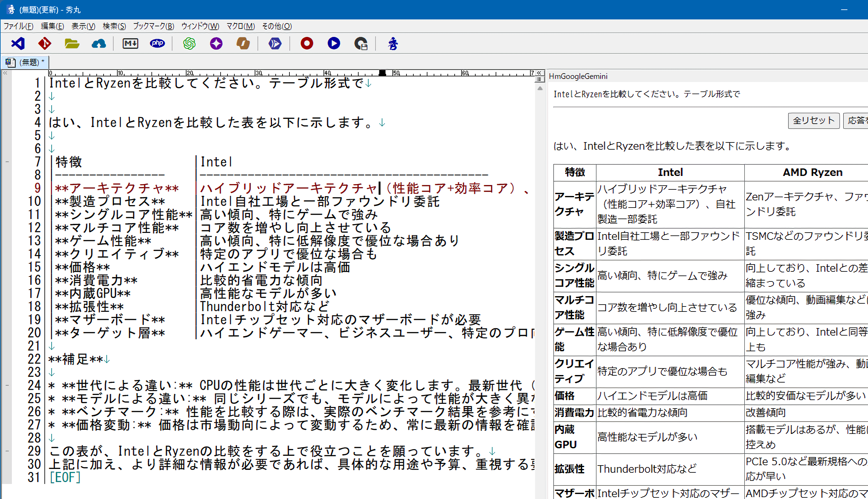Viewport: 868px width, 499px height.
Task: Open the マクロ(M) menu
Action: [240, 26]
